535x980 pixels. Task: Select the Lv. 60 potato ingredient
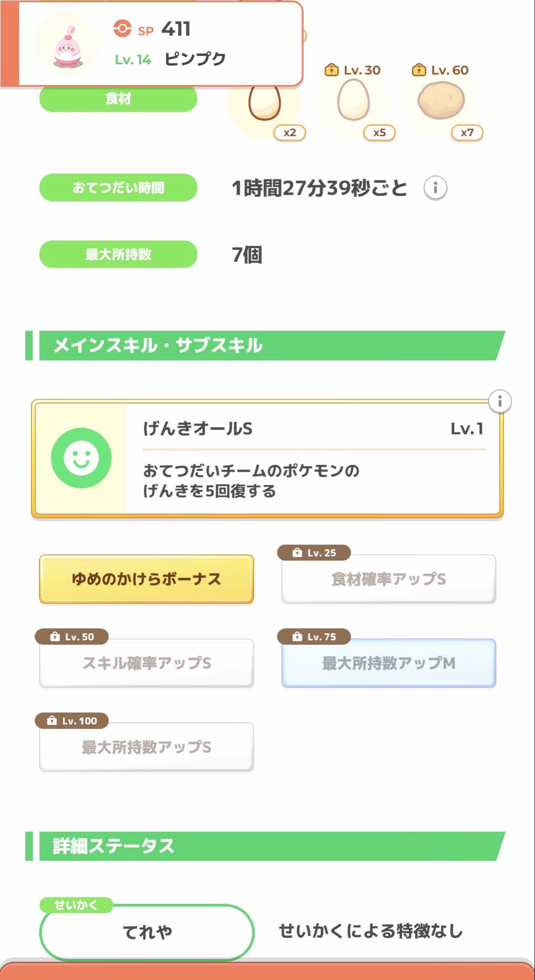441,100
